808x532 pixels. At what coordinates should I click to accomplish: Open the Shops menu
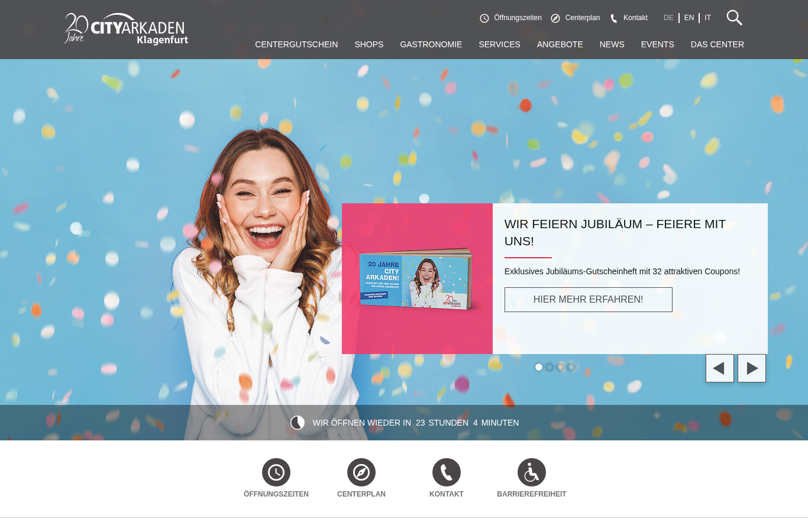pos(369,44)
